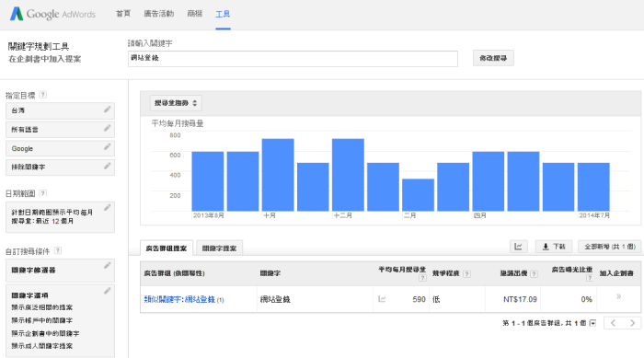Click the Google AdWords logo
644x358 pixels.
[x=52, y=14]
